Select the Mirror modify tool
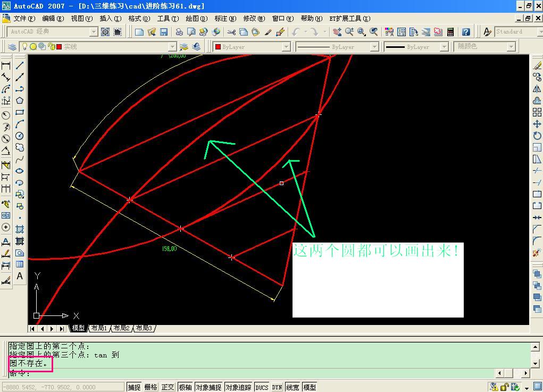 pyautogui.click(x=537, y=89)
